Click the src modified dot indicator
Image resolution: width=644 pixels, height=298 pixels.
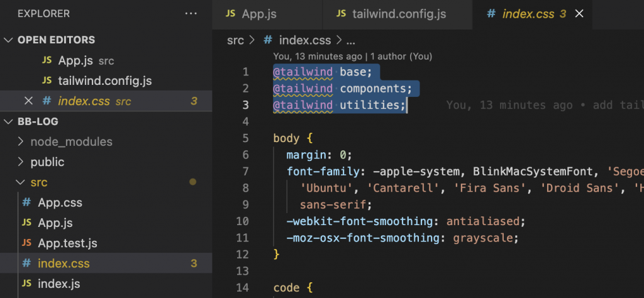pos(193,182)
